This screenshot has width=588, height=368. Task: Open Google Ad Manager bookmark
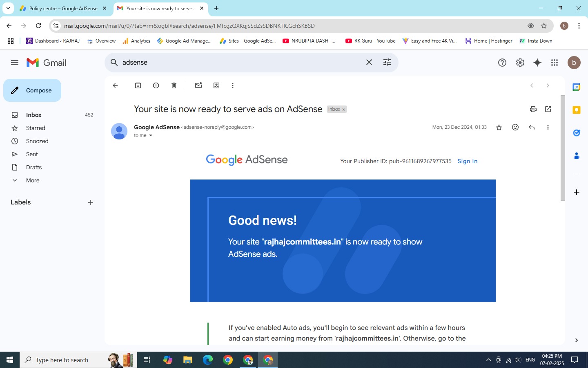coord(184,41)
